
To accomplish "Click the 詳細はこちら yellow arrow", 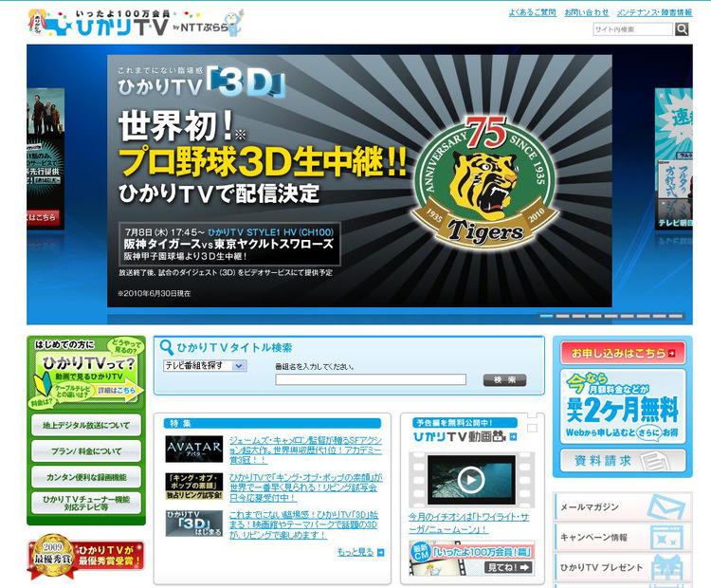I will point(119,391).
